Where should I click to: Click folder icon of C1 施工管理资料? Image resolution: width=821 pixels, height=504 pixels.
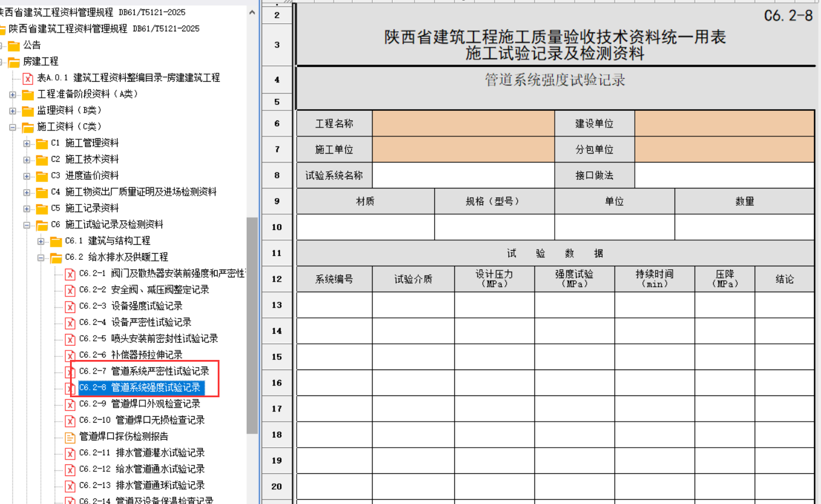click(x=42, y=143)
